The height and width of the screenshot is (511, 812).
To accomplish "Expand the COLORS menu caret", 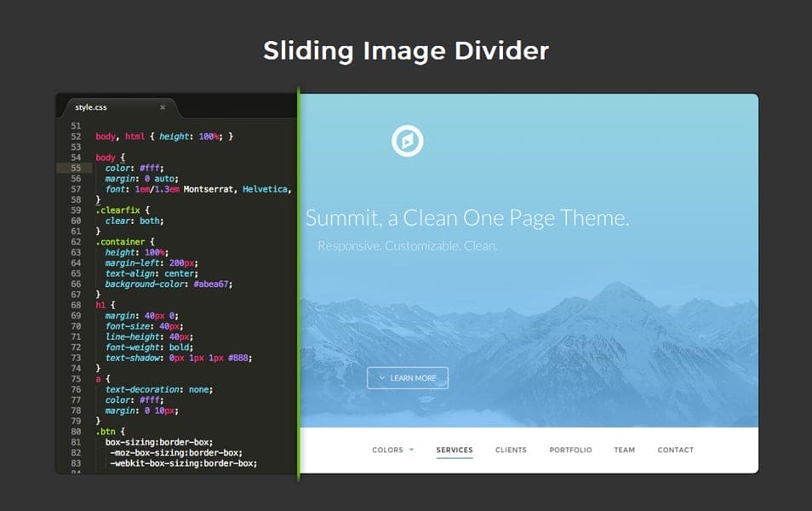I will click(x=412, y=450).
